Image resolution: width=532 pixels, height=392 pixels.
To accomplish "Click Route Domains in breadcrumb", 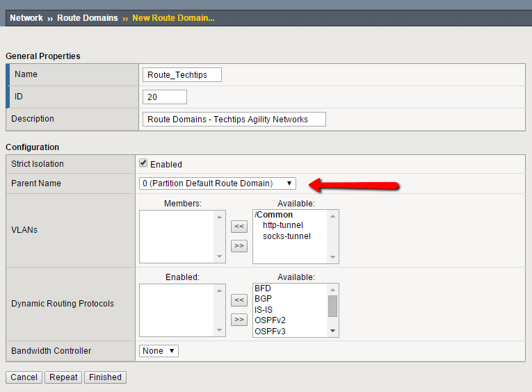I will 88,18.
